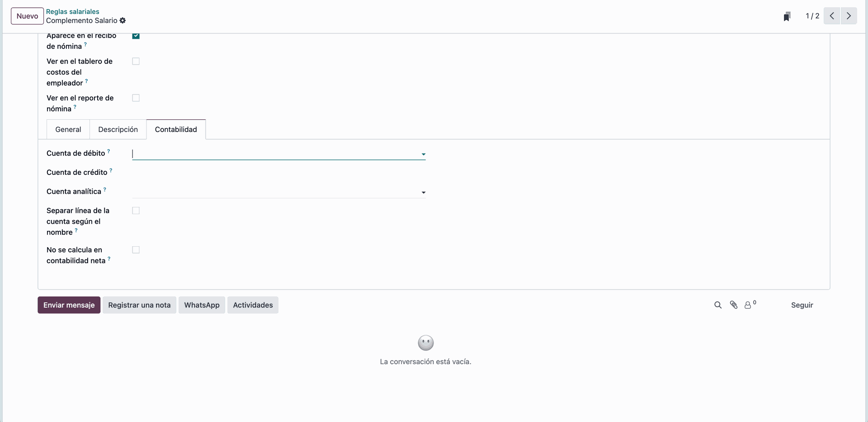Uncheck Aparece en el recibo de nómina
The image size is (868, 422).
tap(136, 36)
